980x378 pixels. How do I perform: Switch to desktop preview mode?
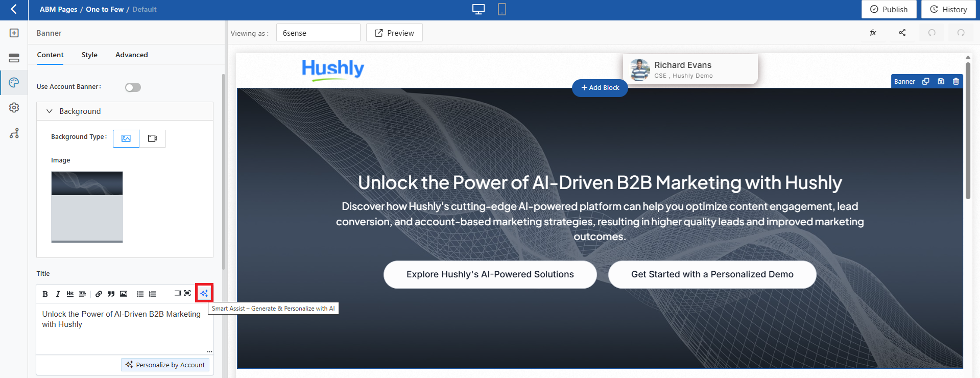coord(479,9)
